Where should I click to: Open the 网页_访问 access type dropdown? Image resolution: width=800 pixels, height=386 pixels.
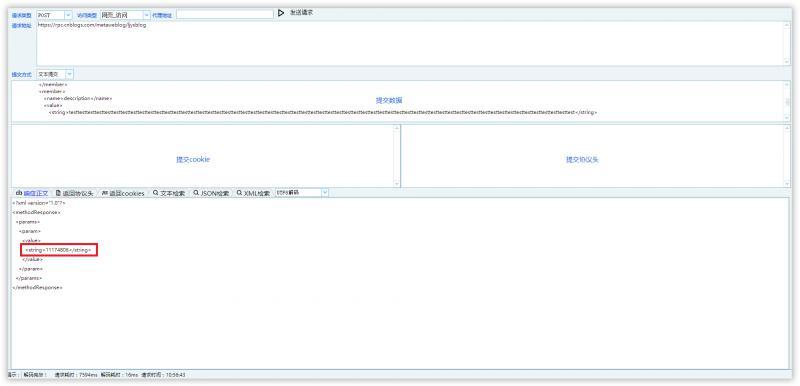click(126, 15)
